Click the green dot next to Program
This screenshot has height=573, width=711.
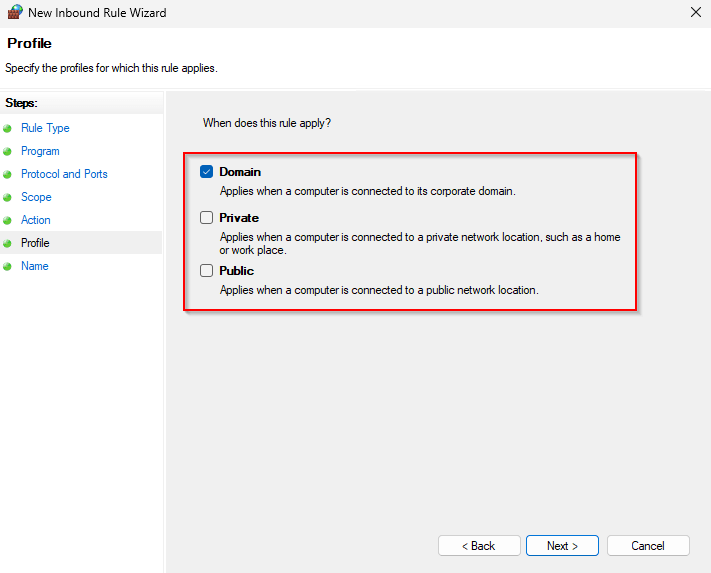tap(8, 152)
